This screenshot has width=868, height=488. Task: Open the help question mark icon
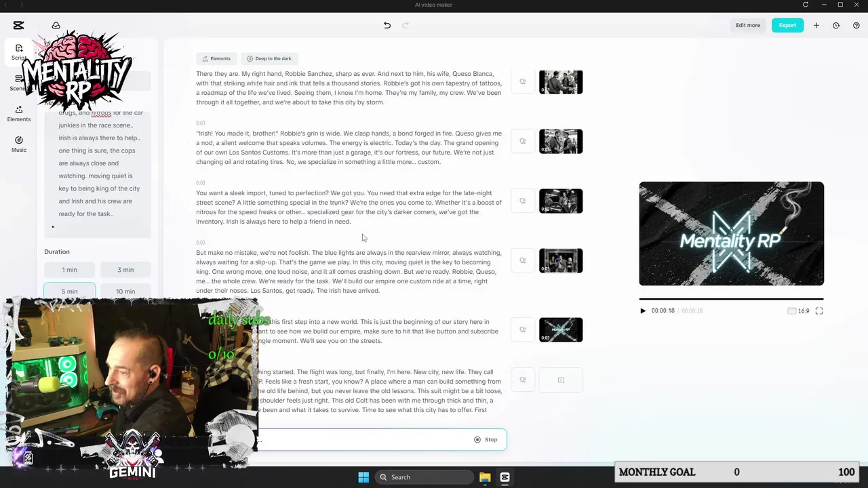pyautogui.click(x=856, y=25)
